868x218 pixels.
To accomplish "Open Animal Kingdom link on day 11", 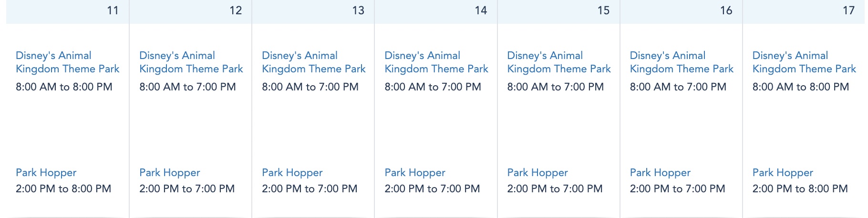I will click(67, 62).
